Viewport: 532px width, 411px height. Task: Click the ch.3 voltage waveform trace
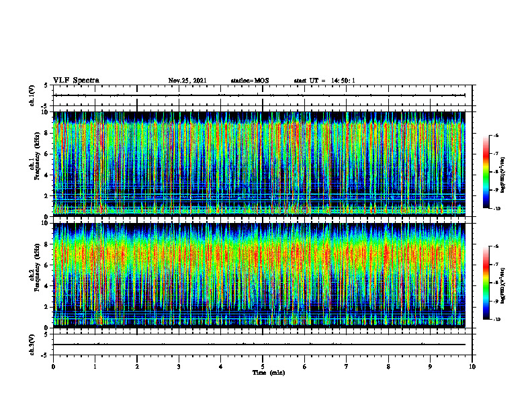point(259,345)
